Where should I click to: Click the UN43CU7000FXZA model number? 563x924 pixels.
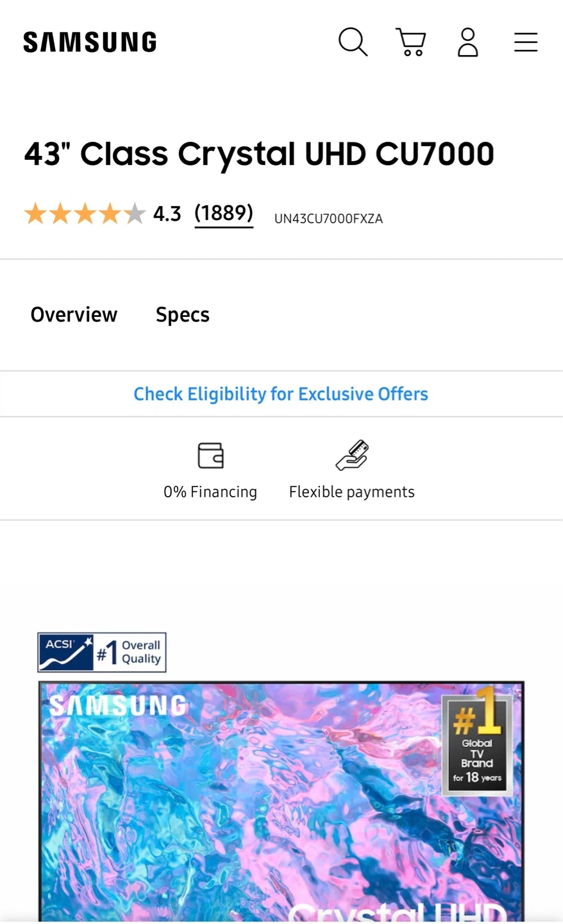328,219
